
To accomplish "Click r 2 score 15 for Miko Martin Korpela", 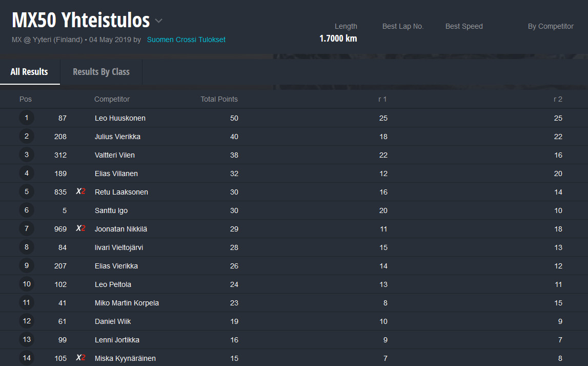I will (x=558, y=303).
